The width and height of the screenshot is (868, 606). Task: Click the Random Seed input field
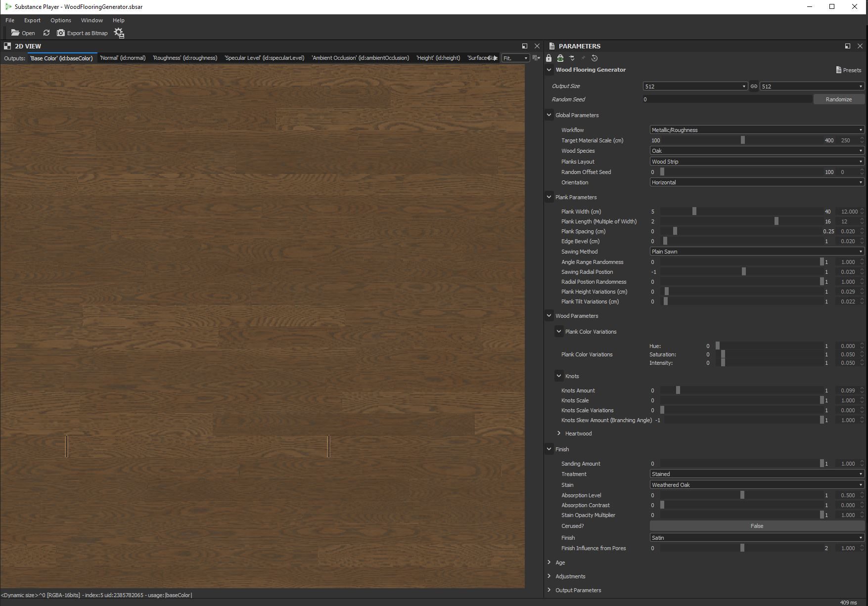click(727, 99)
